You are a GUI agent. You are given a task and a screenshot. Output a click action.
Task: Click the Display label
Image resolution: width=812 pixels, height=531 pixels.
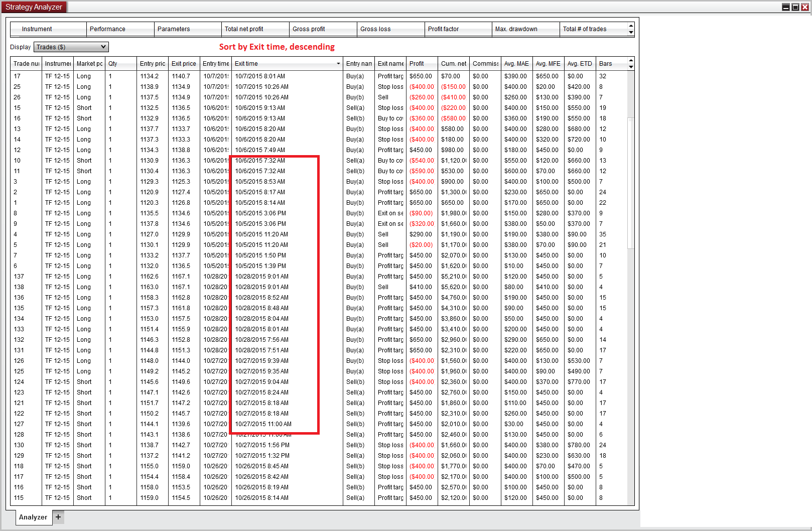coord(21,47)
